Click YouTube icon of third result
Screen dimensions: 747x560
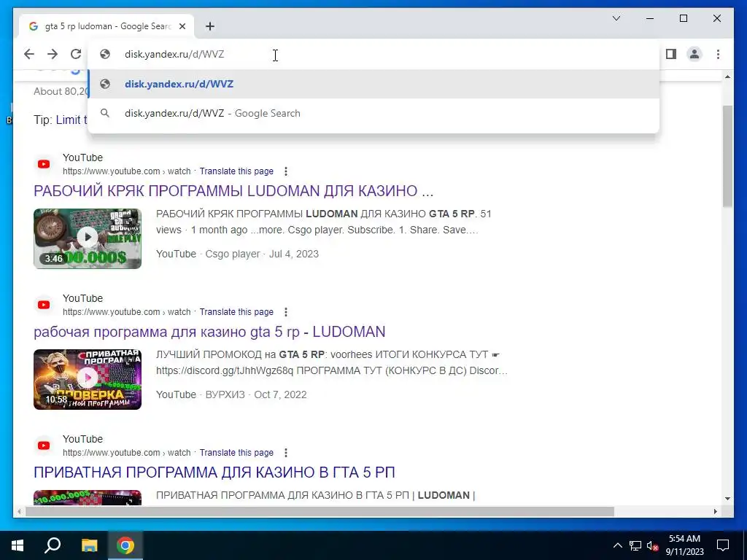pyautogui.click(x=44, y=446)
